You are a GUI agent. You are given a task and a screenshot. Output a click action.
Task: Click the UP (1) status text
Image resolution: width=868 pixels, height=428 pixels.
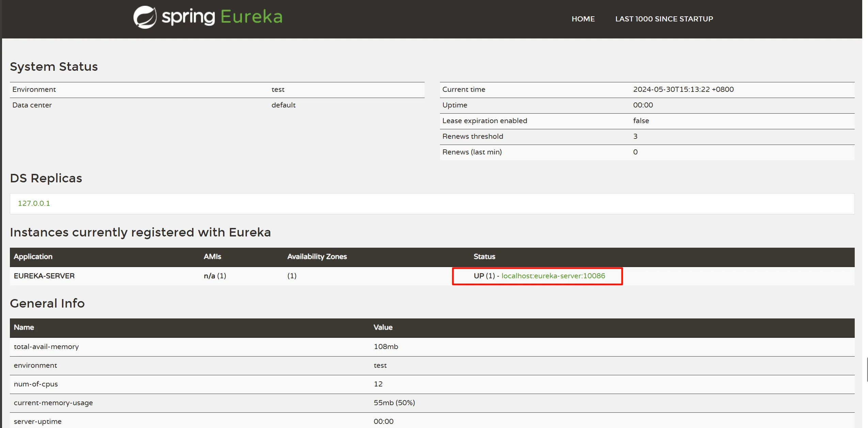484,276
